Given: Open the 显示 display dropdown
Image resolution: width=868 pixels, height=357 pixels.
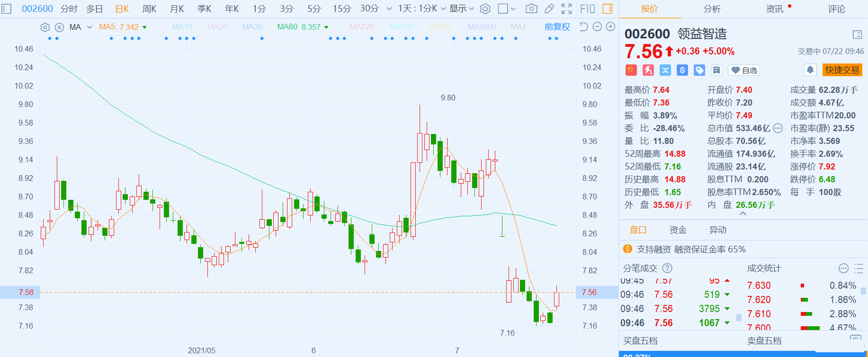Looking at the screenshot, I should (x=461, y=9).
